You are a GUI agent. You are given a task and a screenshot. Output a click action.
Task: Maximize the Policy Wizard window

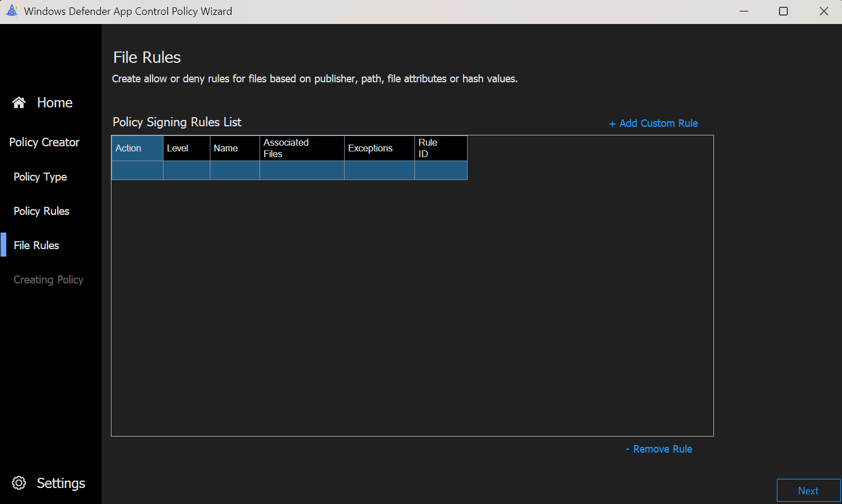pos(783,11)
